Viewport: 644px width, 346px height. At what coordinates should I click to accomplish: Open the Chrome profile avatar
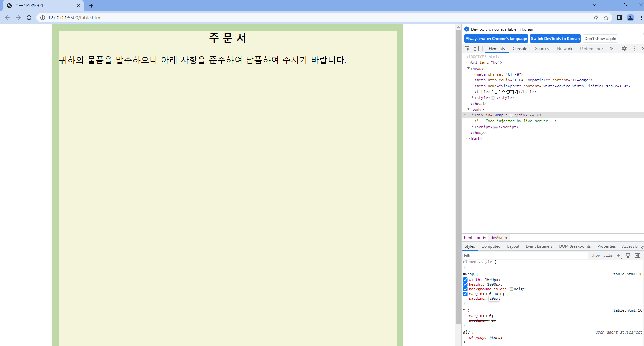tap(630, 18)
